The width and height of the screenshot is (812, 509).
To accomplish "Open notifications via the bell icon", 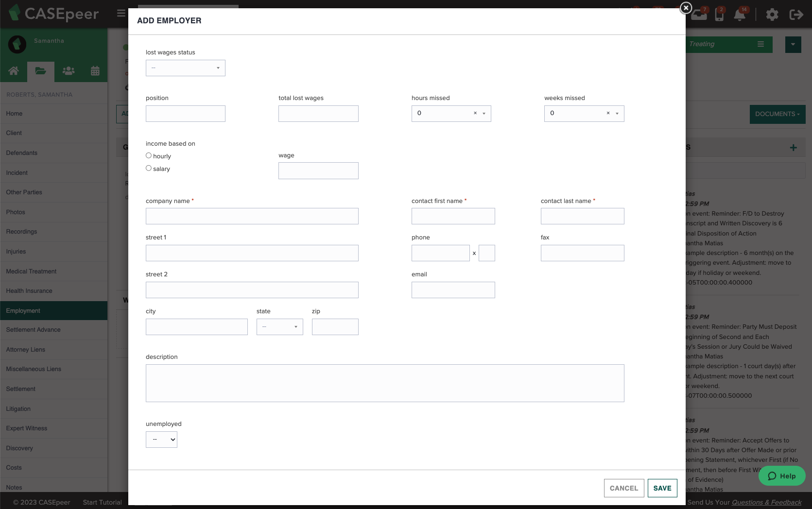I will click(x=740, y=16).
